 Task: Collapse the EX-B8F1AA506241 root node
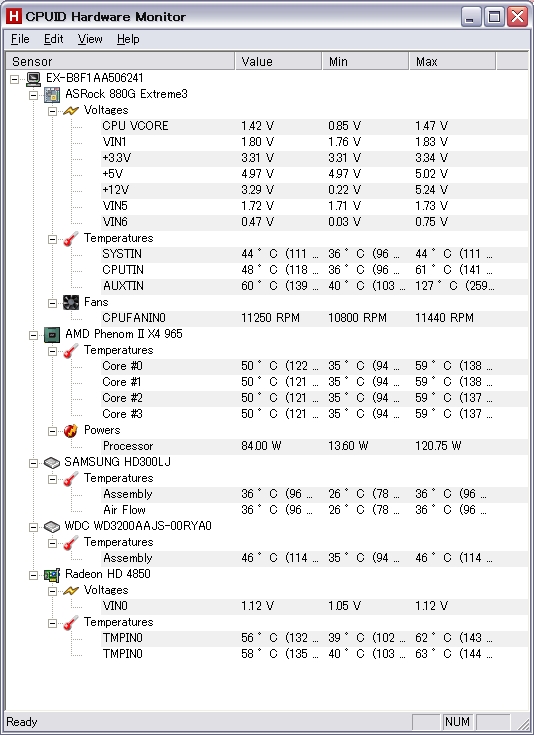[15, 79]
